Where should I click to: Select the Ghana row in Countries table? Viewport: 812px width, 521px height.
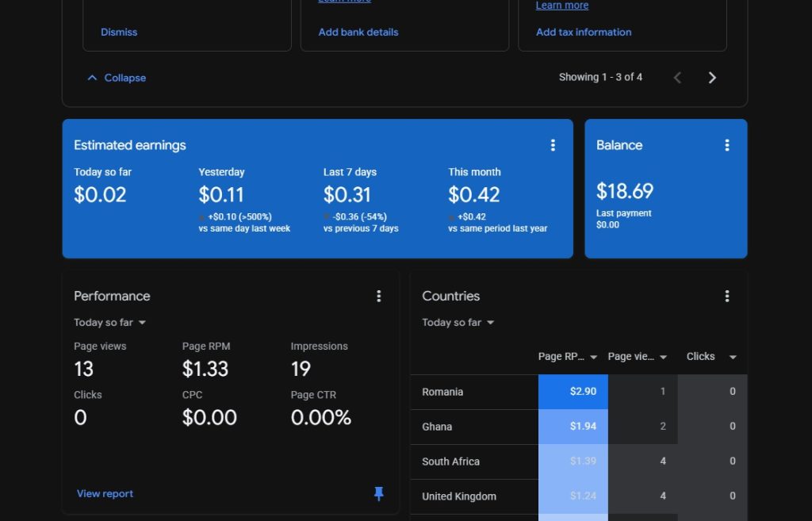[437, 427]
